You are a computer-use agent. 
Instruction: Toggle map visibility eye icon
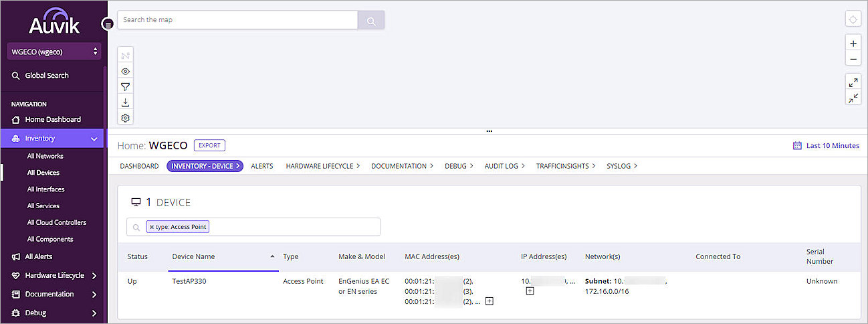pos(125,71)
